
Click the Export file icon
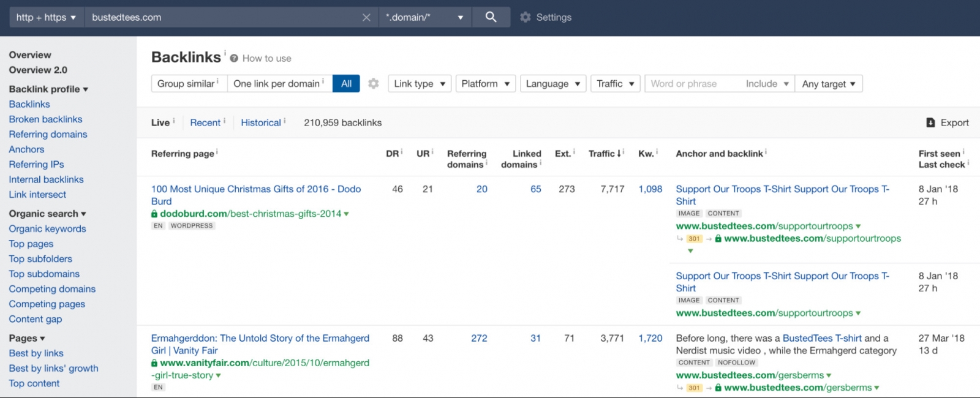click(930, 122)
